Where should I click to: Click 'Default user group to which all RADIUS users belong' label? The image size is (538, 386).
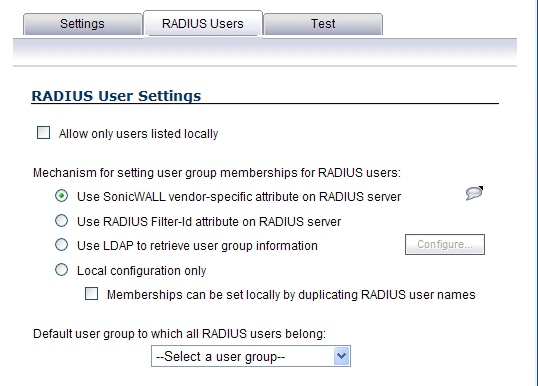tap(179, 334)
